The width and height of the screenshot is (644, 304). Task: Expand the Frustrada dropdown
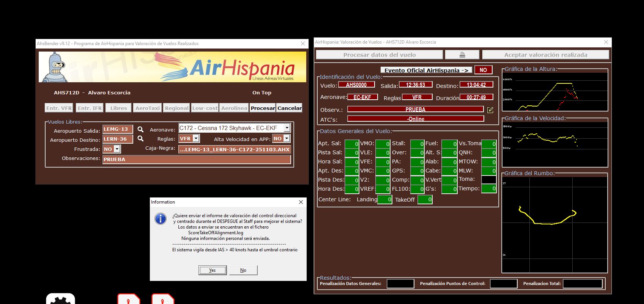click(x=117, y=149)
